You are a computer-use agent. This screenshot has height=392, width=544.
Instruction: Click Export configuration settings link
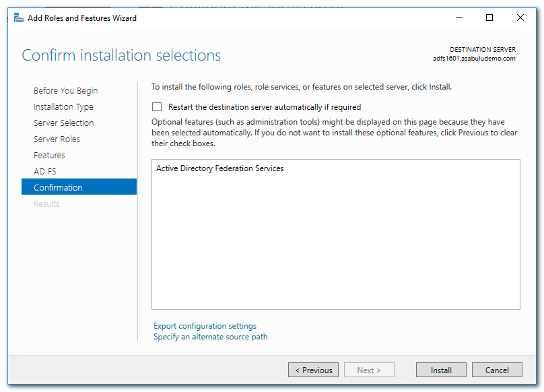coord(205,326)
